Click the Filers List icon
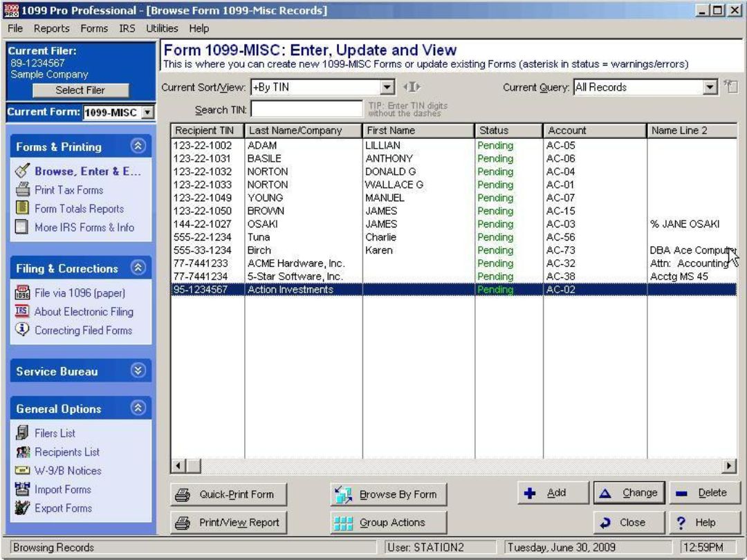Viewport: 747px width, 560px height. click(22, 432)
